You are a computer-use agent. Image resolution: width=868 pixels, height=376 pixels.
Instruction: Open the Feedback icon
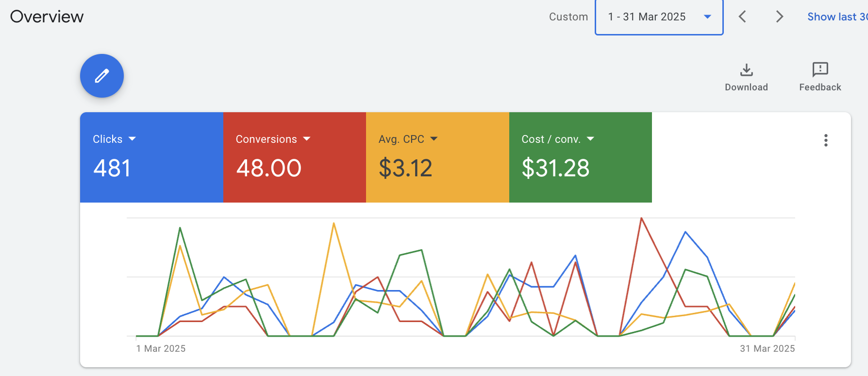[x=820, y=70]
